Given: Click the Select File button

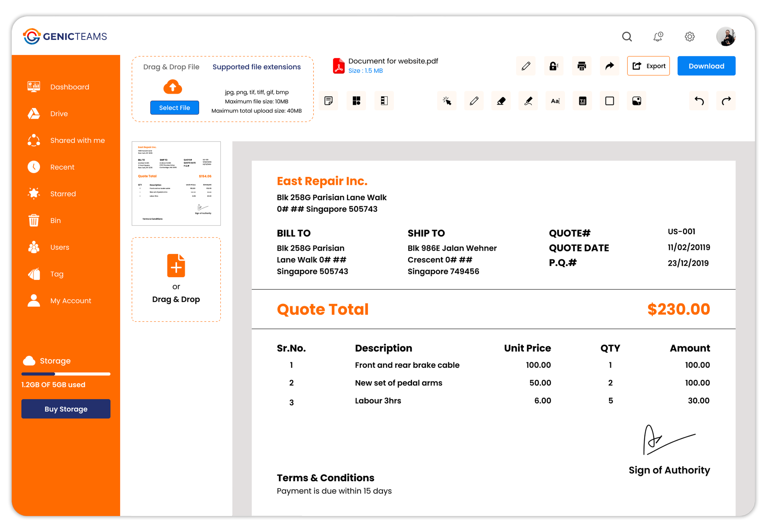Looking at the screenshot, I should click(x=174, y=108).
